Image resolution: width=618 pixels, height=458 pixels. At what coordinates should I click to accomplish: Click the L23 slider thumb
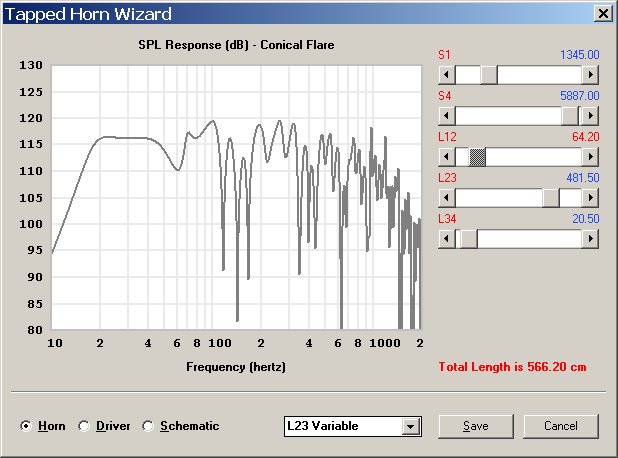click(x=551, y=198)
